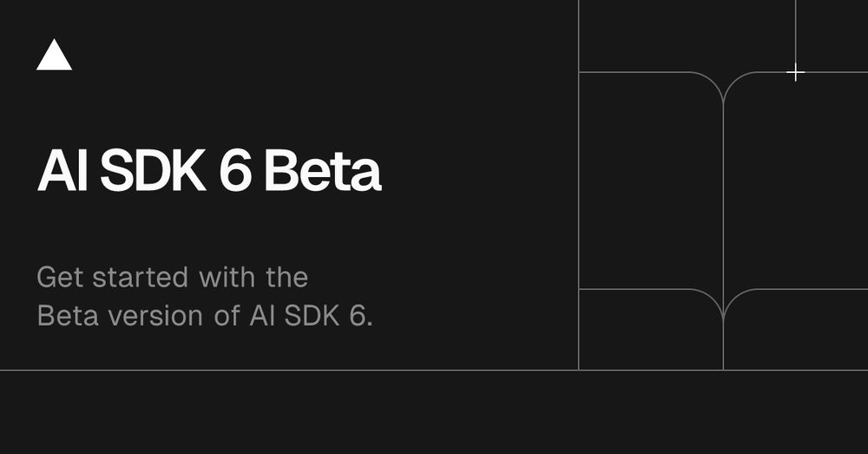Click the "AI" letters in the large heading
This screenshot has height=454, width=868.
pos(62,170)
